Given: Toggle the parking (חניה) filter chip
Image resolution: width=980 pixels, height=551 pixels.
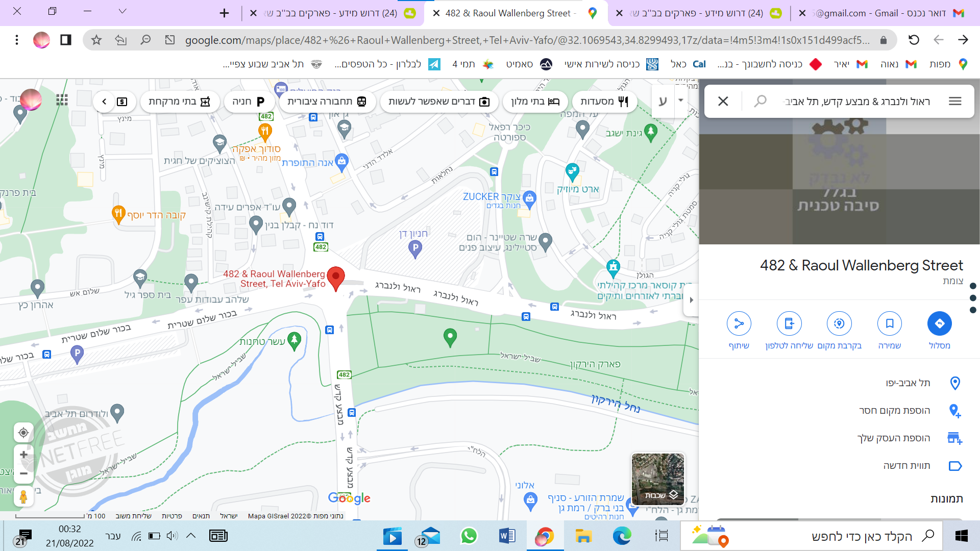Looking at the screenshot, I should pyautogui.click(x=249, y=102).
